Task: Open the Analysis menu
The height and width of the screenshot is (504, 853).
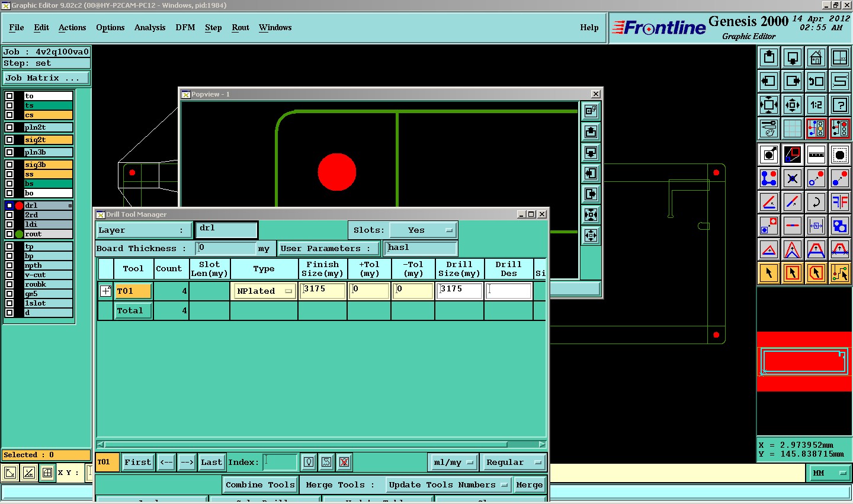Action: point(150,27)
